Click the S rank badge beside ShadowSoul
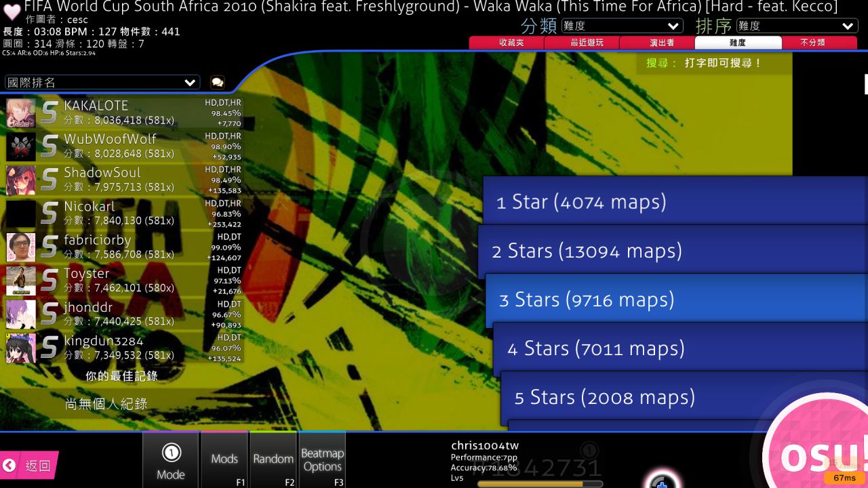Viewport: 868px width, 488px height. 50,180
